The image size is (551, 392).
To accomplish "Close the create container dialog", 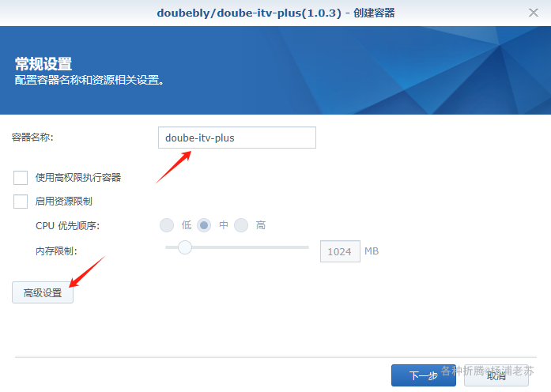I will point(533,13).
